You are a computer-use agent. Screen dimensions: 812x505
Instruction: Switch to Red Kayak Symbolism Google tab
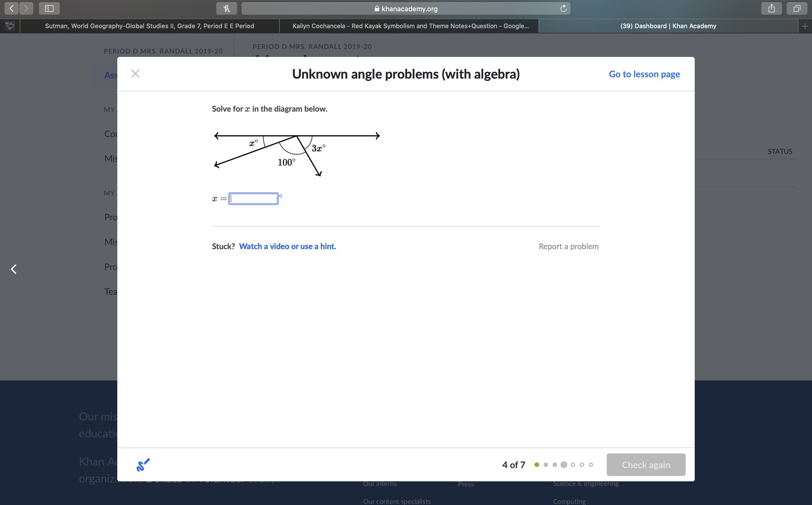tap(410, 26)
